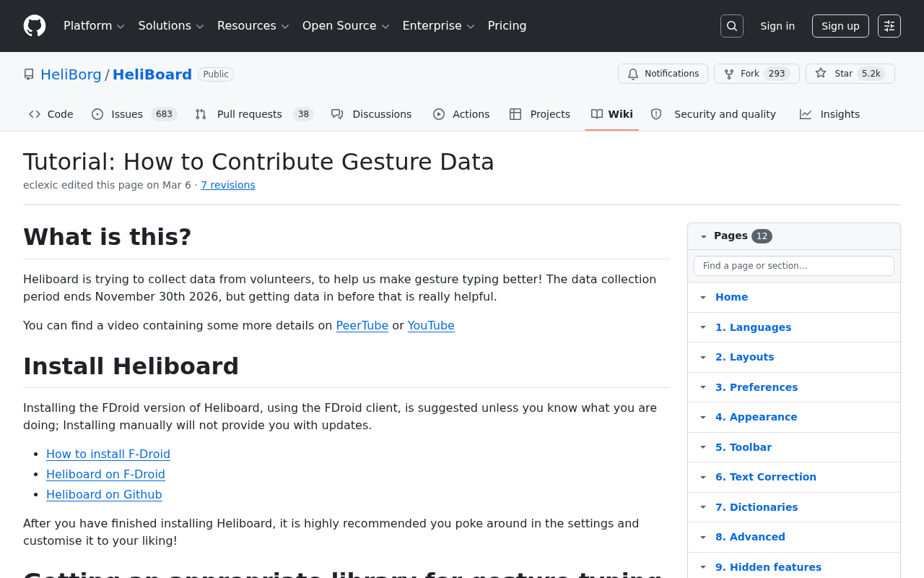Click the Actions play icon
The height and width of the screenshot is (578, 924).
coord(439,114)
